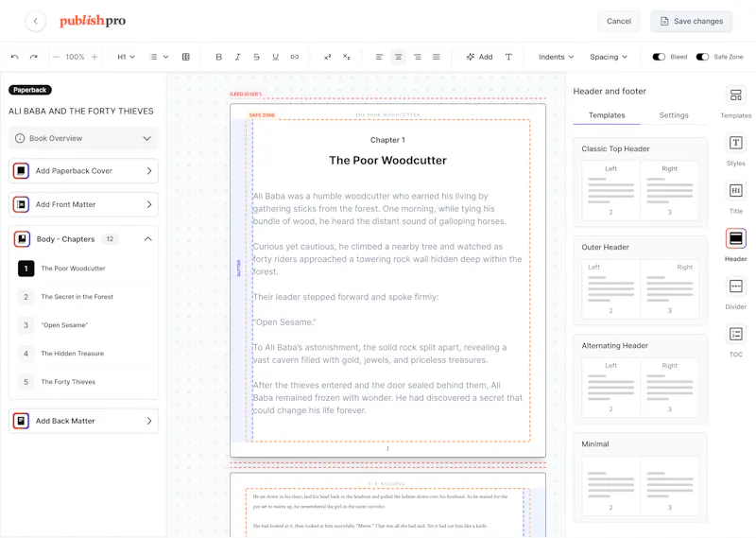
Task: Choose the Alternating Header template
Action: [641, 379]
